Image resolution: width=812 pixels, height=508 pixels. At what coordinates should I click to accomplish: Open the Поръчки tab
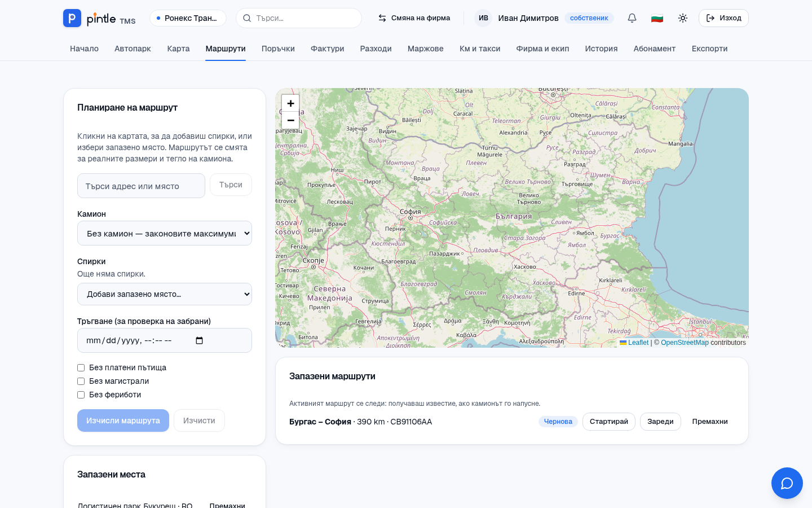(278, 49)
